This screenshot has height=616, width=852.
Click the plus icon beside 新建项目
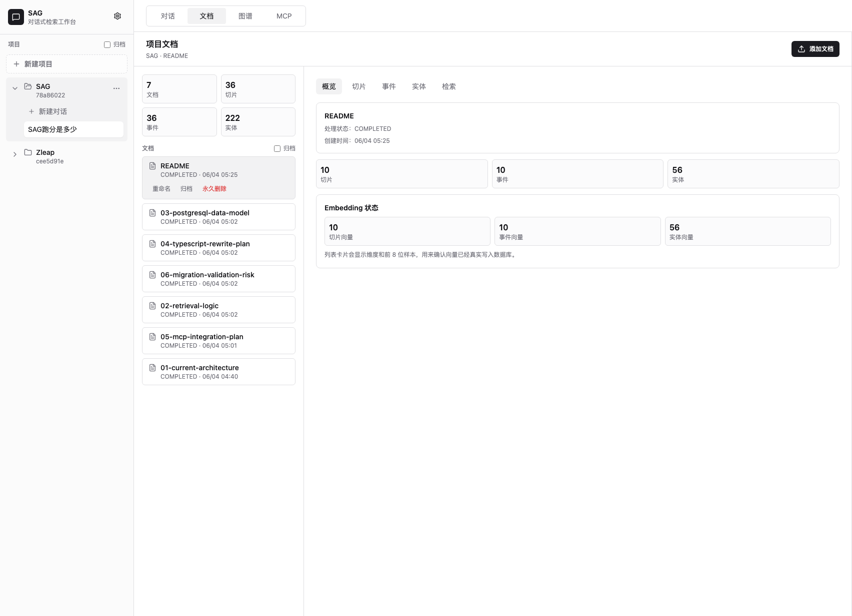(16, 64)
